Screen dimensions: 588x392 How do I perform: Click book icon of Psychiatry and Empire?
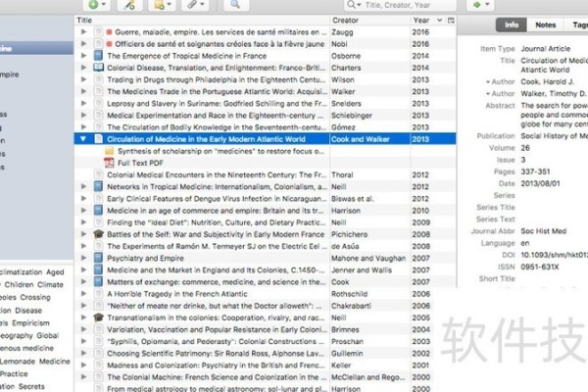click(x=98, y=258)
